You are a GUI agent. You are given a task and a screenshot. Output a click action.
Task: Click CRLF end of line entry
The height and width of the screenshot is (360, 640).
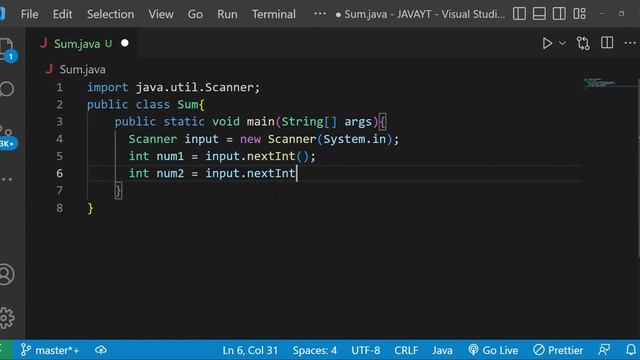tap(406, 350)
